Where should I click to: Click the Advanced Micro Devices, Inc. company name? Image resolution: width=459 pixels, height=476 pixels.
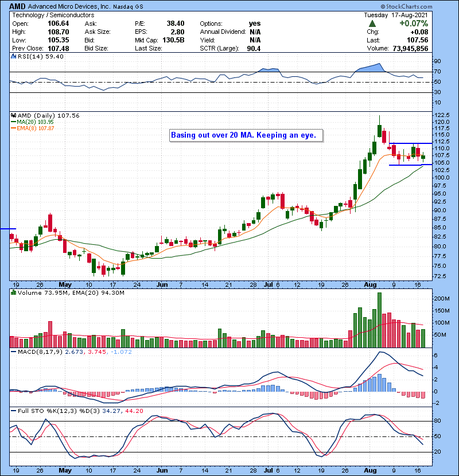(x=69, y=6)
